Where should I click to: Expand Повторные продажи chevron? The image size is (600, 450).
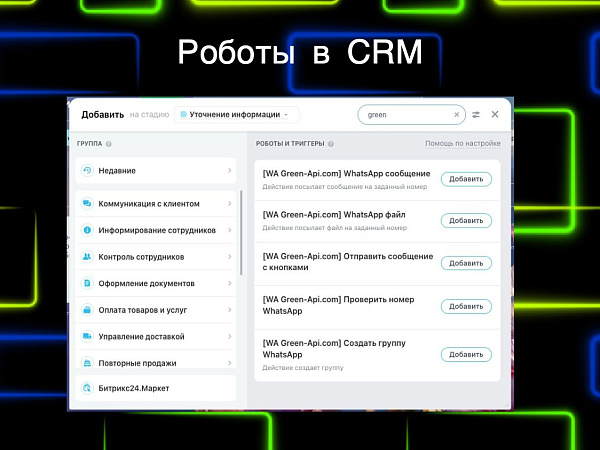pos(230,363)
